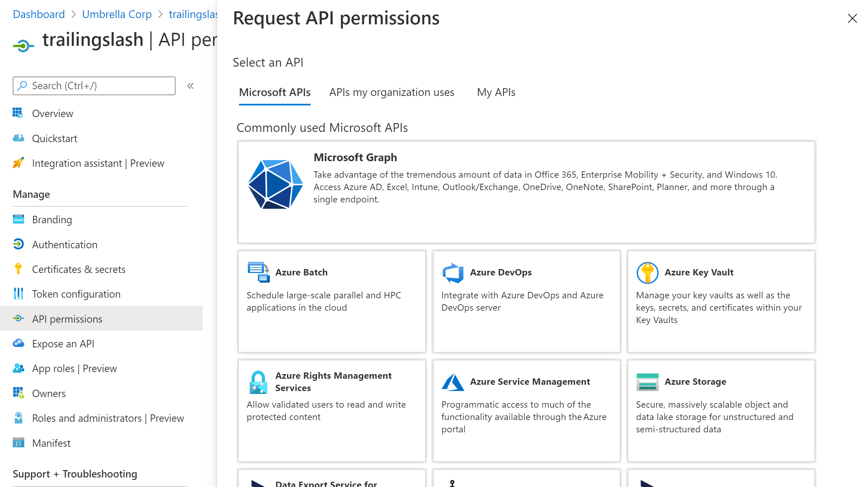Collapse the sidebar with the double chevron
This screenshot has width=868, height=487.
click(190, 86)
